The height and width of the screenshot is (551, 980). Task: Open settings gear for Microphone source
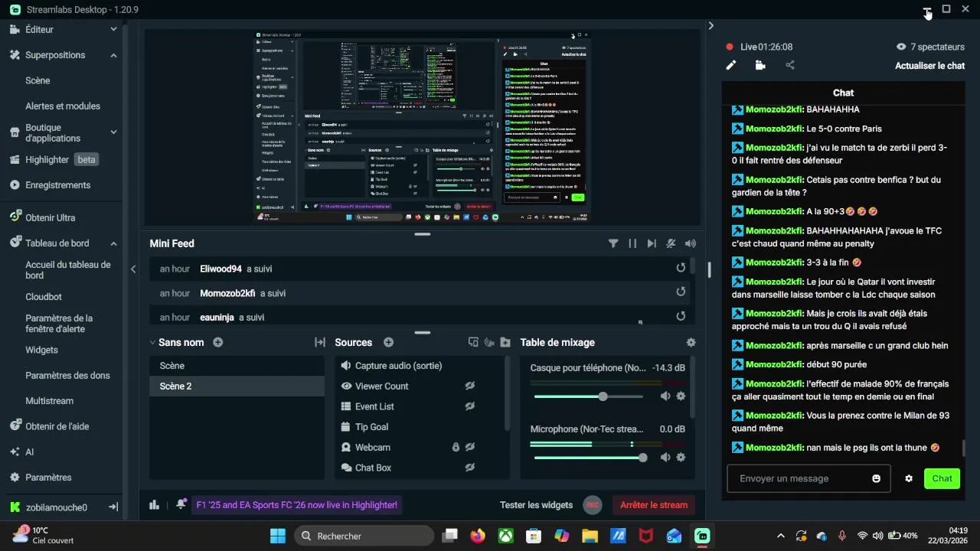click(x=681, y=457)
